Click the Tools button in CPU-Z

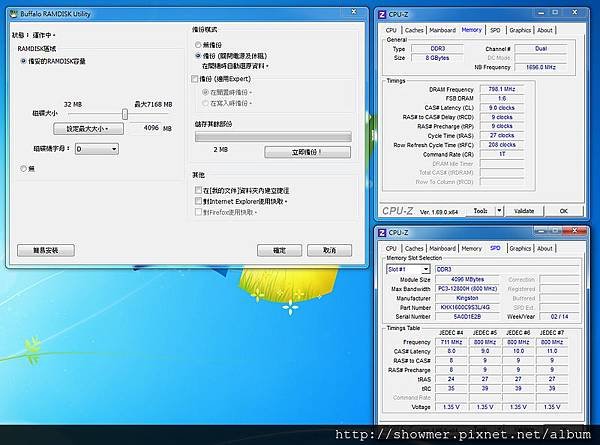(480, 211)
